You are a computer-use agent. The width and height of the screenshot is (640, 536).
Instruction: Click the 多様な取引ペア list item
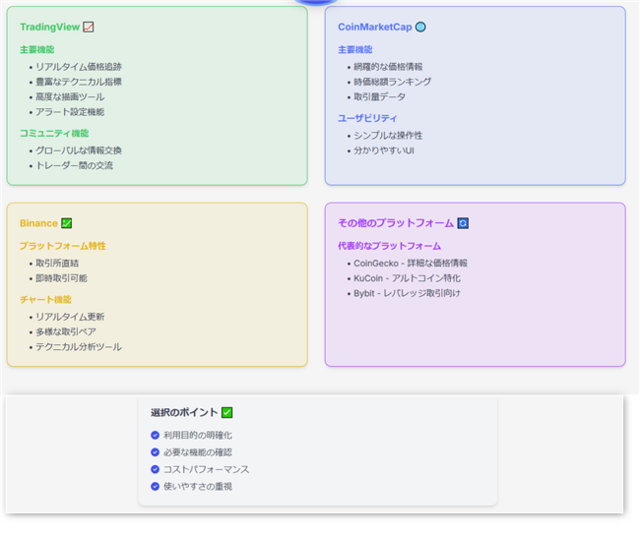(66, 332)
